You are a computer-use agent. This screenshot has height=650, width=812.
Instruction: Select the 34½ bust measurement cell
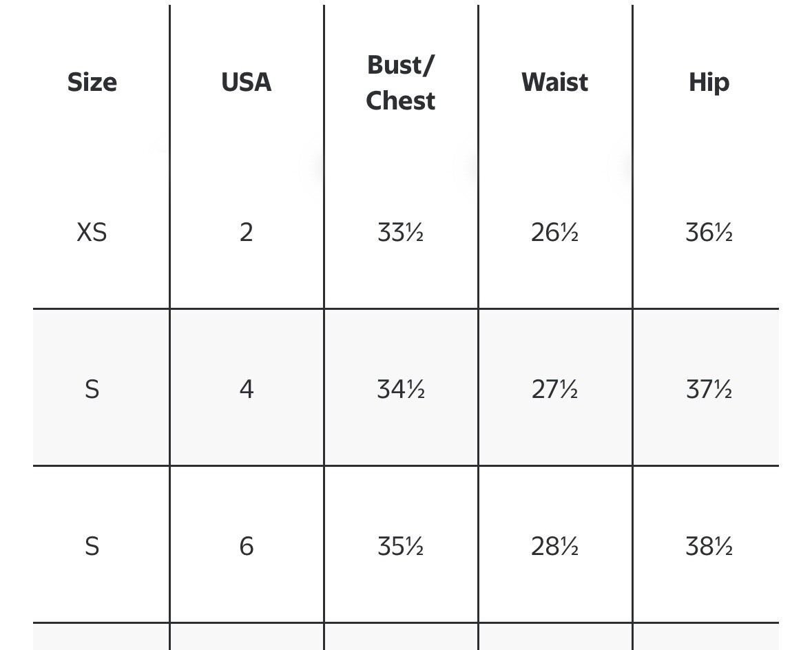point(401,389)
